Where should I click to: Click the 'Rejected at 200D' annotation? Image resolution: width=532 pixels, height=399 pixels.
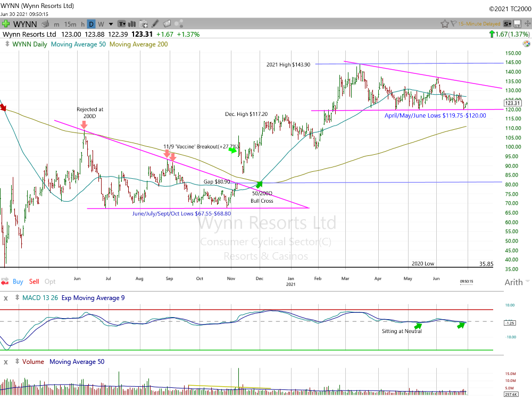pos(89,113)
